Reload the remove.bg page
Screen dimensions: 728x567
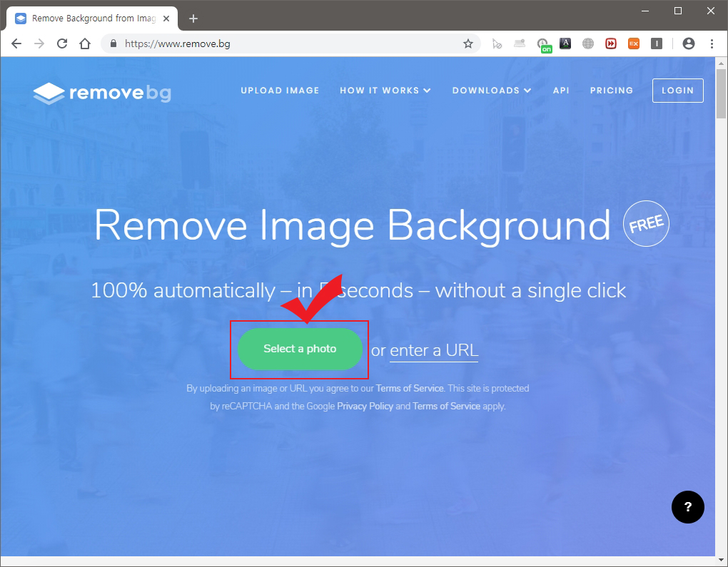pyautogui.click(x=62, y=44)
